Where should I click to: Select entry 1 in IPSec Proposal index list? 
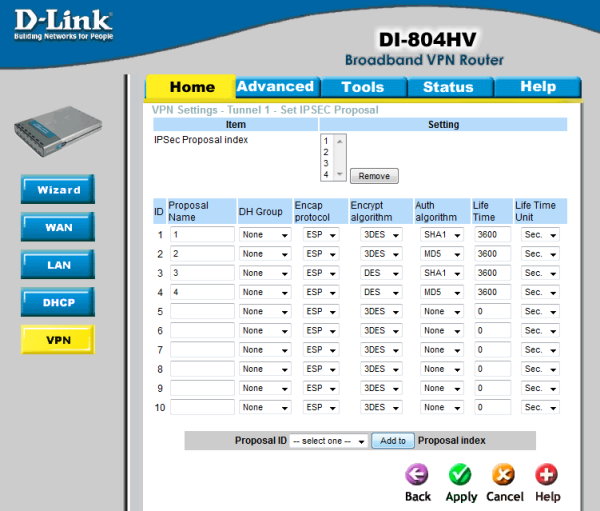(326, 141)
